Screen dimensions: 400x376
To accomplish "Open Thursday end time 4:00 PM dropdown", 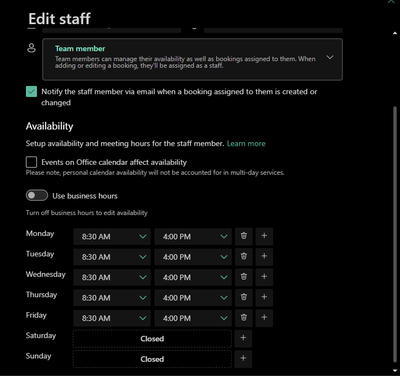I will [x=193, y=298].
